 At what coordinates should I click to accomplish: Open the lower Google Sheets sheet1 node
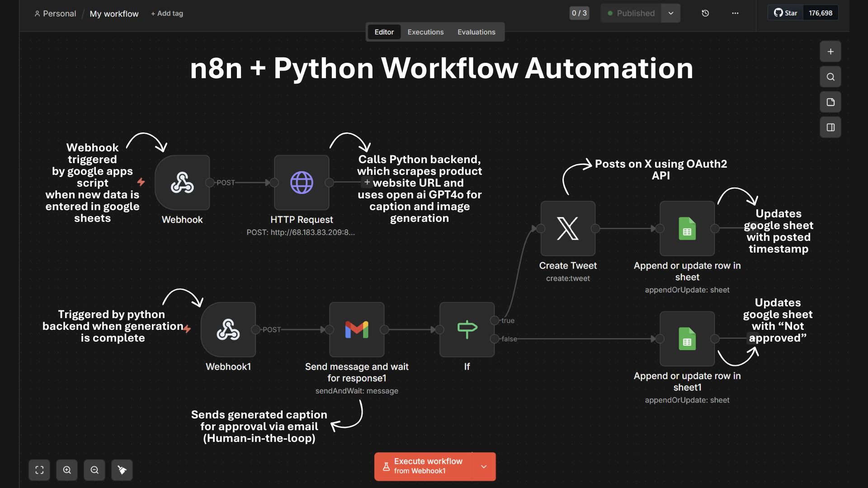pyautogui.click(x=687, y=338)
